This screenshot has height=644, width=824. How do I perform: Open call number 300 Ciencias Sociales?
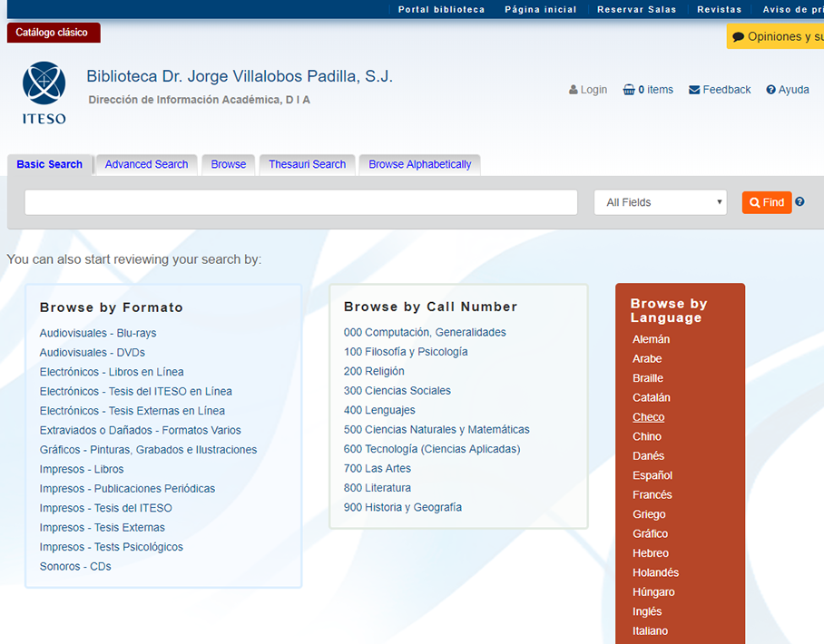397,391
